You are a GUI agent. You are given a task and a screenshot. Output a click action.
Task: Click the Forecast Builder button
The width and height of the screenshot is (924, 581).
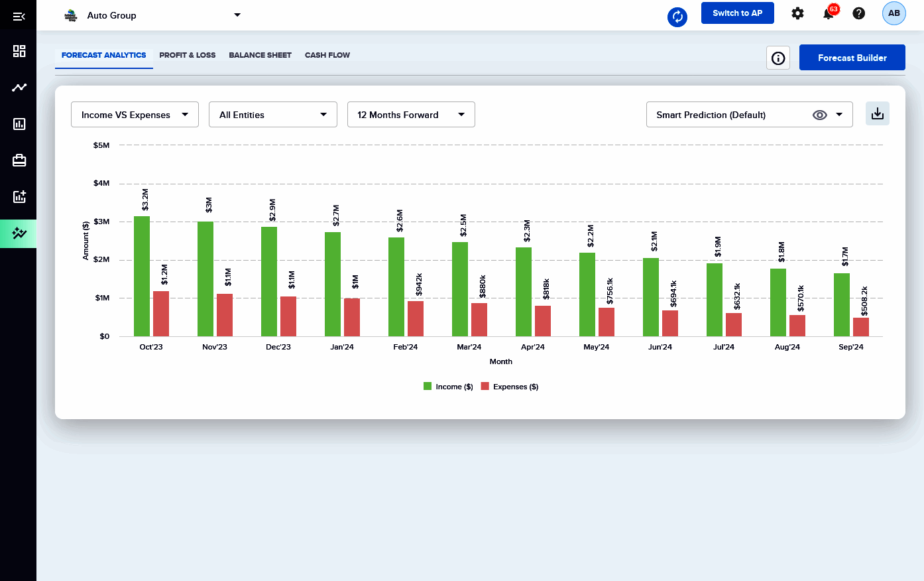[852, 58]
